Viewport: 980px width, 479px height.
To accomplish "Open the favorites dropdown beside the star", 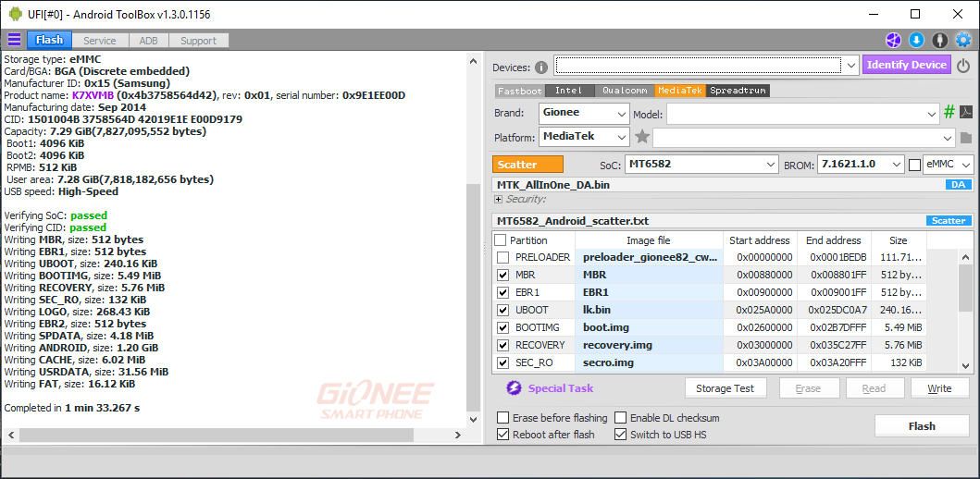I will 804,138.
